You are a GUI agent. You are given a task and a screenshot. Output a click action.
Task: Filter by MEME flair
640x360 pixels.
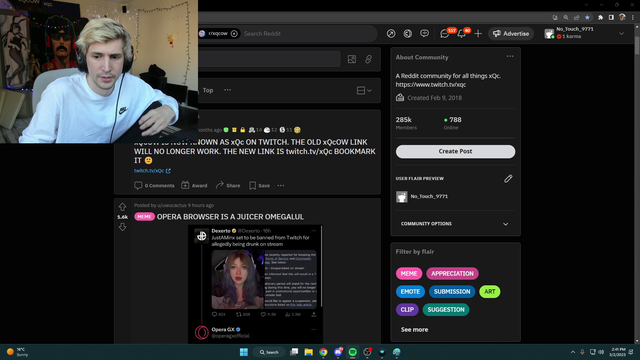pos(409,273)
